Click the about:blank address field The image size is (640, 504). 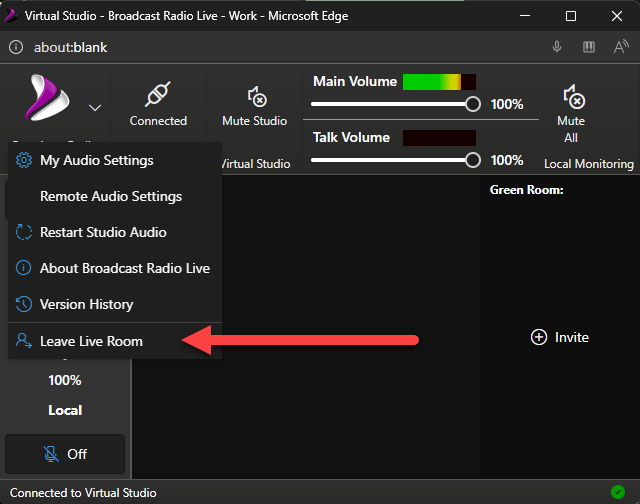point(70,47)
